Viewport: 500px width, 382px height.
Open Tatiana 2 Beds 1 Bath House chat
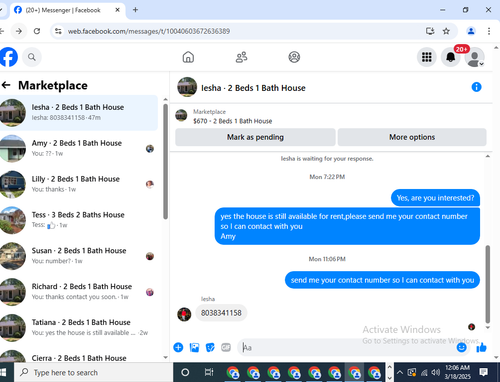pos(79,327)
